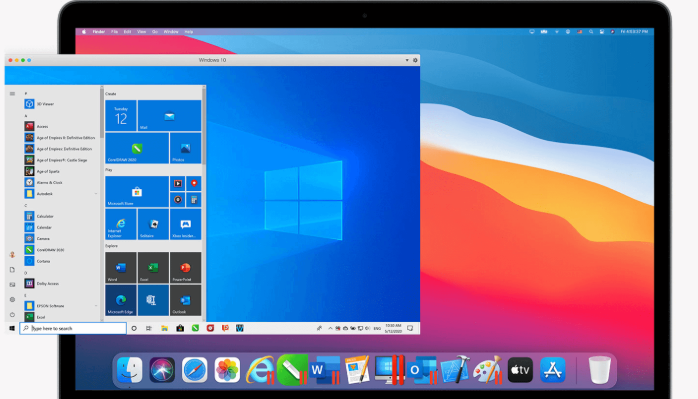Open Parallels Desktop icon in dock
Viewport: 698px width, 399px height.
[x=390, y=370]
